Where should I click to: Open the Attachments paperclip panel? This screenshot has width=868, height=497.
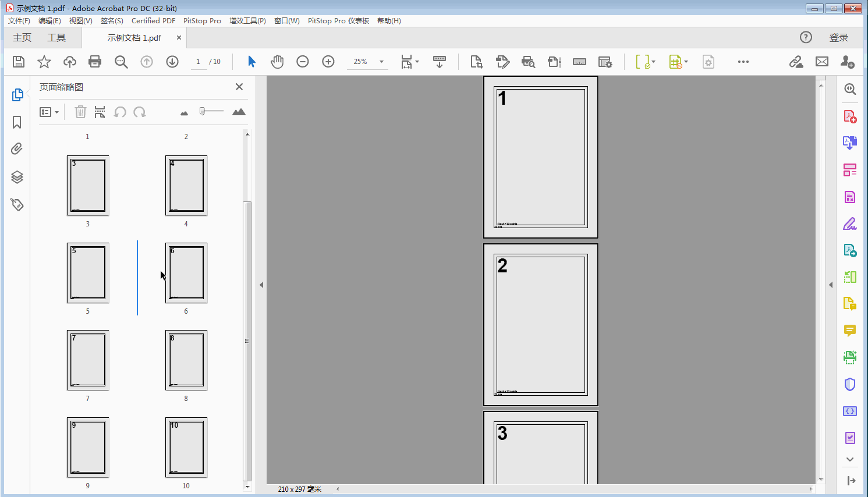pos(17,149)
